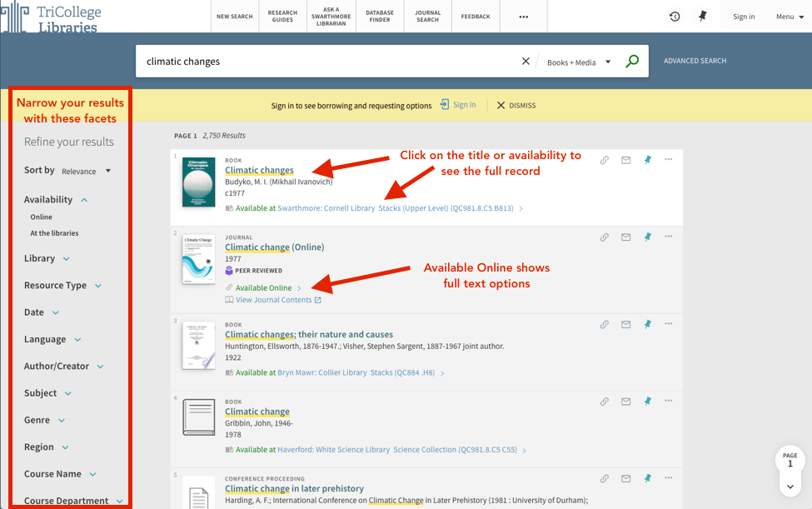Copy permalink for Climatic change in later prehistory
The image size is (812, 509).
[605, 478]
